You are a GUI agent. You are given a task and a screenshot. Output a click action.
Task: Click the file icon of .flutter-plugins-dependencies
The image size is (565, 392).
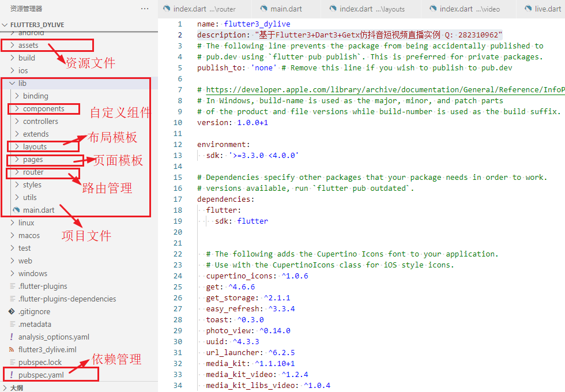click(13, 299)
